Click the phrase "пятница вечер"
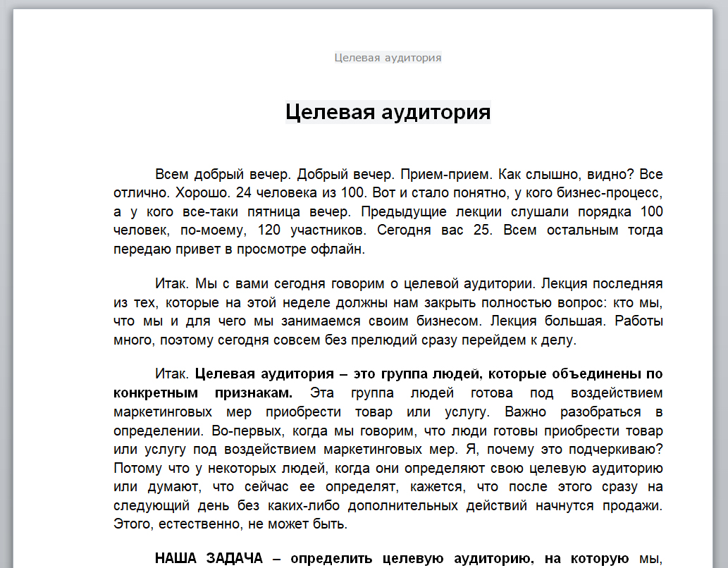This screenshot has width=728, height=568. (x=297, y=212)
